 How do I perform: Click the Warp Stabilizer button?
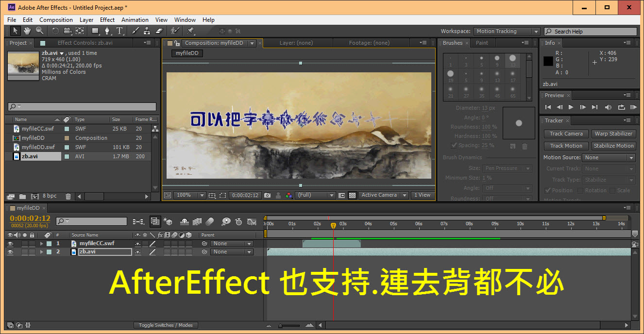coord(613,134)
